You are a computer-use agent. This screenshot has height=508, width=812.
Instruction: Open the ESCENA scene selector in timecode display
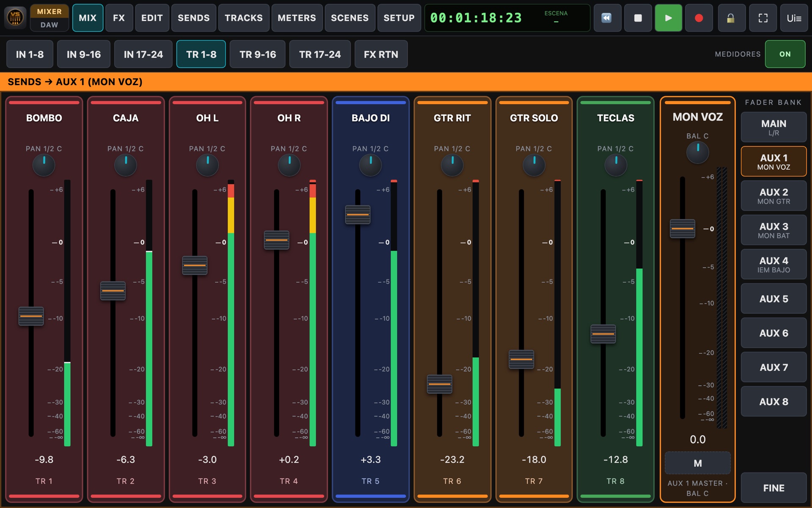tap(556, 18)
